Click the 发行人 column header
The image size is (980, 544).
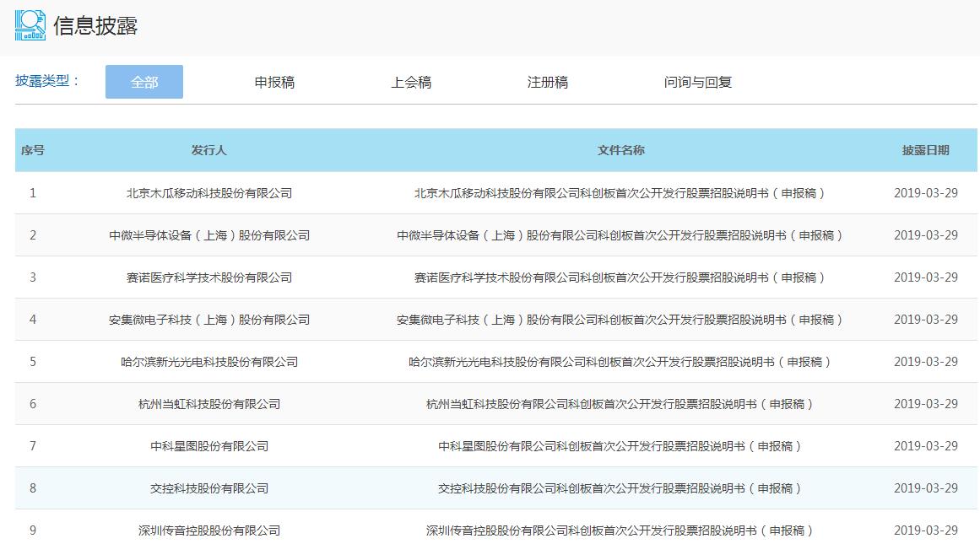pyautogui.click(x=209, y=150)
